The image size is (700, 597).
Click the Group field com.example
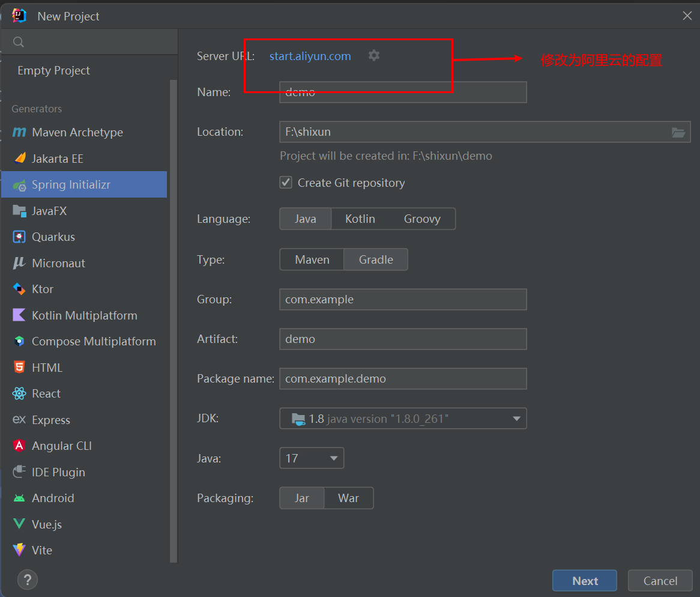pyautogui.click(x=403, y=299)
